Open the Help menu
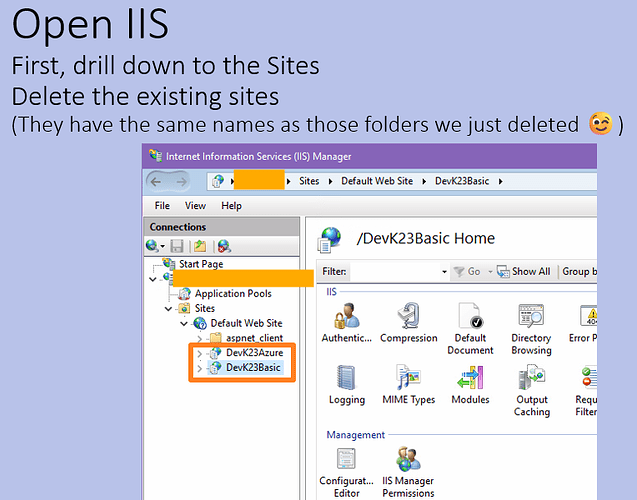The width and height of the screenshot is (637, 500). click(231, 206)
